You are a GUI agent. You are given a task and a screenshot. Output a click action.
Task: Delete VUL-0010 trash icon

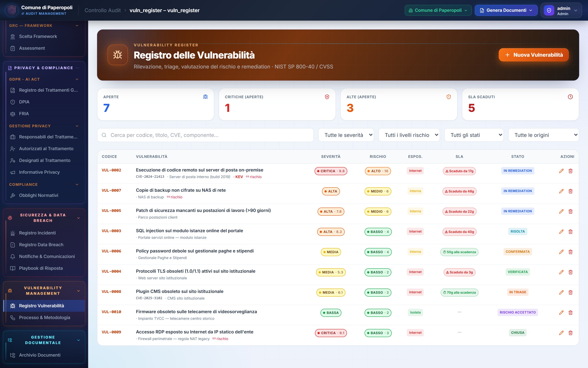point(571,312)
